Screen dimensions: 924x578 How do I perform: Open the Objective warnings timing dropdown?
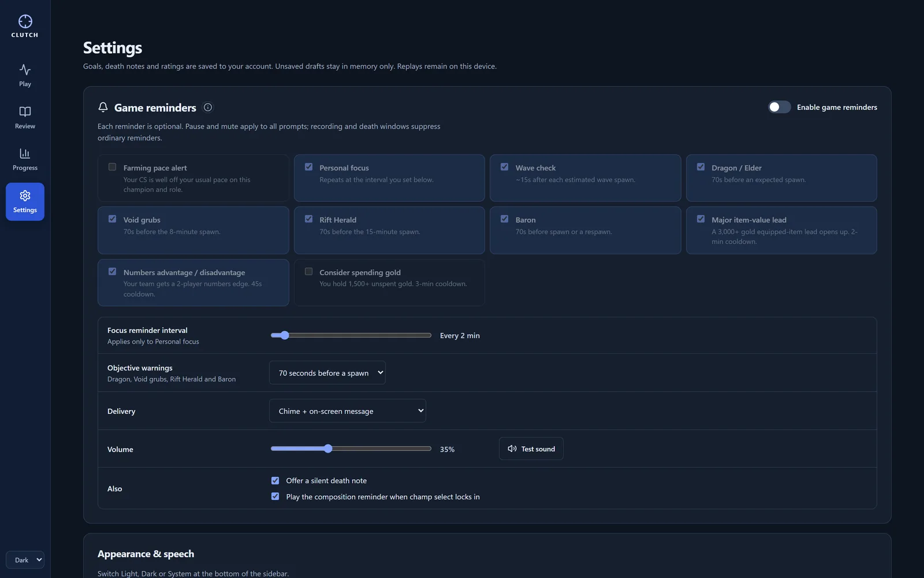pos(327,373)
